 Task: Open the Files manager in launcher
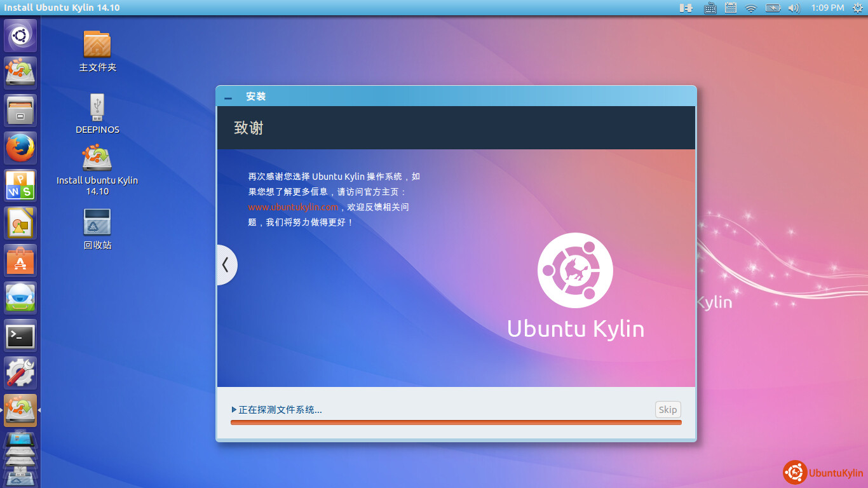pyautogui.click(x=20, y=111)
